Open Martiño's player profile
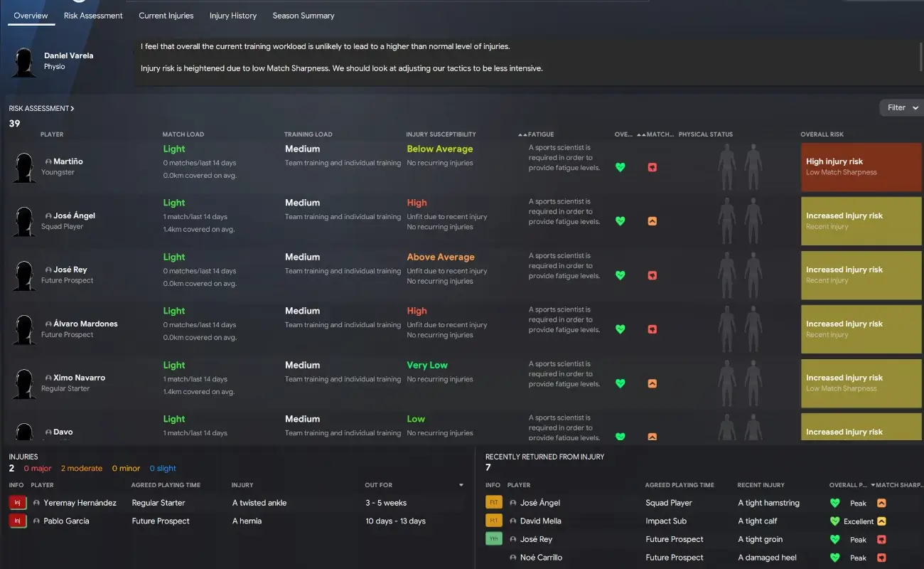924x569 pixels. (x=68, y=161)
